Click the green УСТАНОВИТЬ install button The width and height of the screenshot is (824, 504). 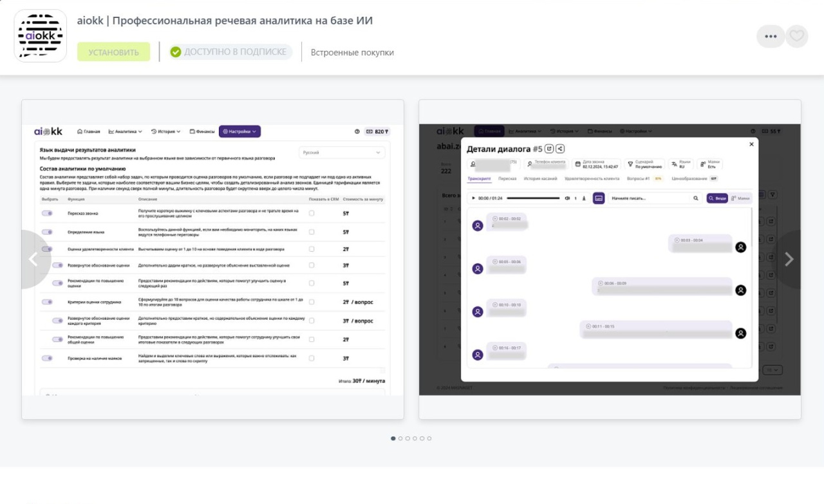114,52
